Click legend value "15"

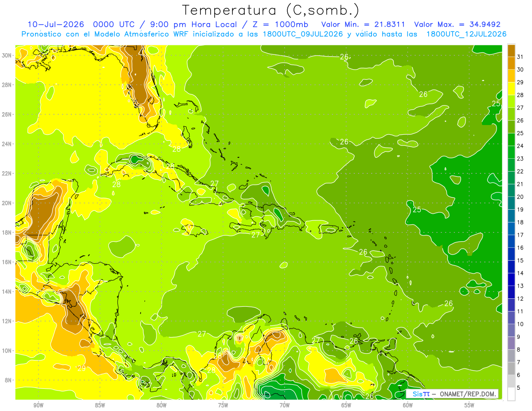coord(520,260)
